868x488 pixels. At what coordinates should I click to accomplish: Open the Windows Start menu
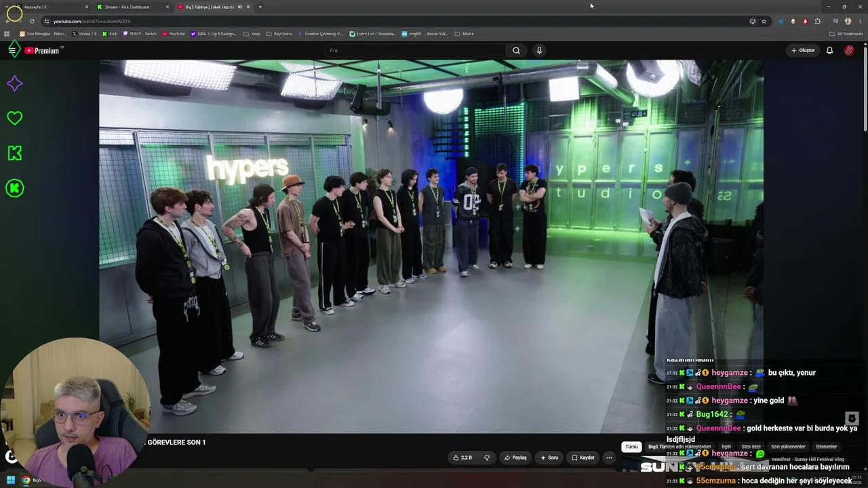click(11, 481)
